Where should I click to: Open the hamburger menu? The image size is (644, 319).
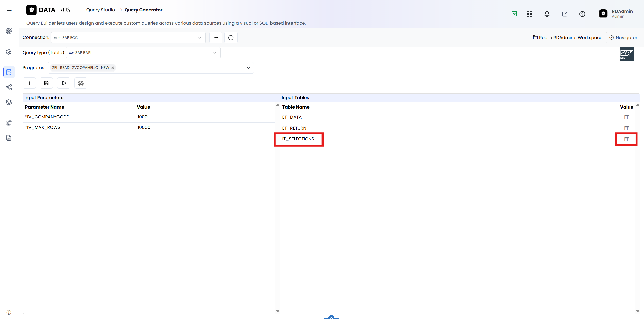coord(9,10)
